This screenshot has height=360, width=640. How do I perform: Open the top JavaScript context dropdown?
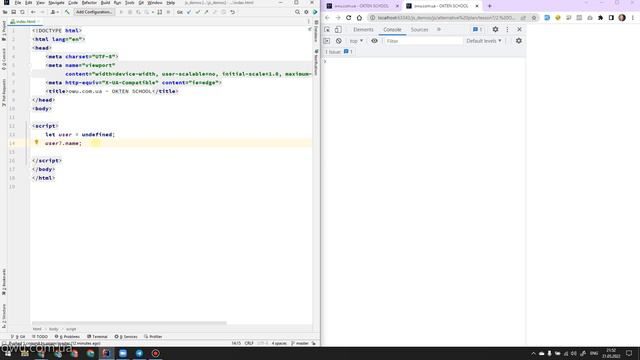(x=356, y=41)
